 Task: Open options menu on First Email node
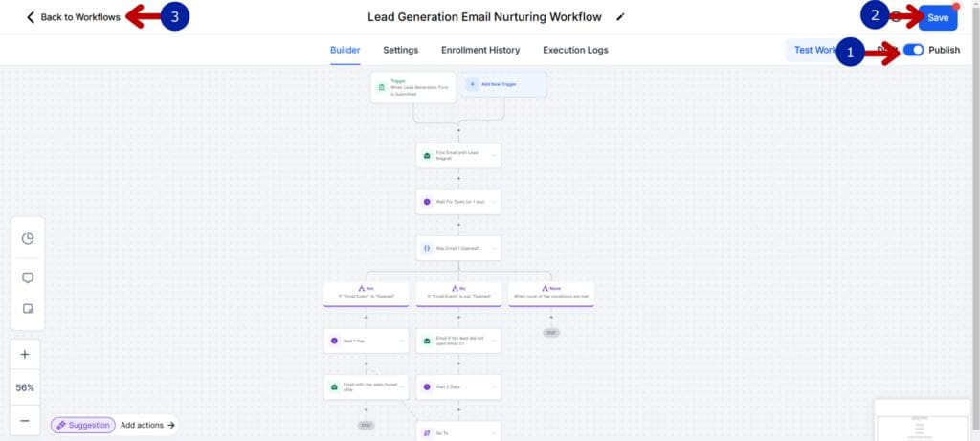[x=494, y=156]
